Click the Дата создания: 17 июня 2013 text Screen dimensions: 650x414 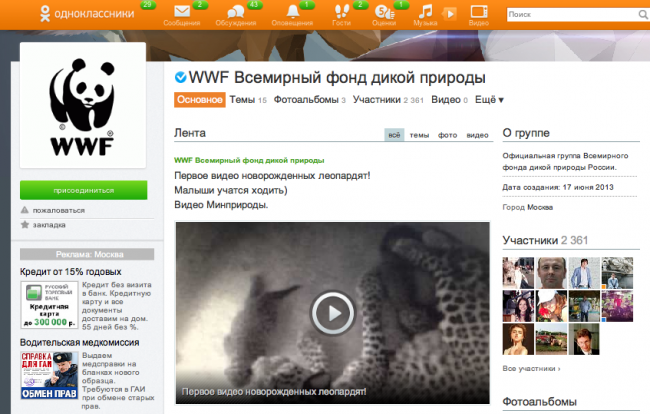click(x=558, y=187)
